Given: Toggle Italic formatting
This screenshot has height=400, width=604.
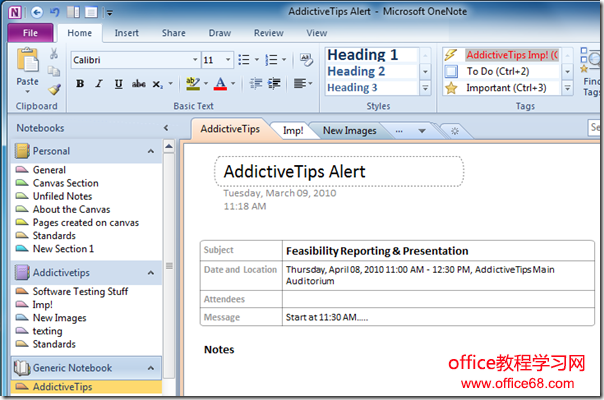Looking at the screenshot, I should 99,84.
